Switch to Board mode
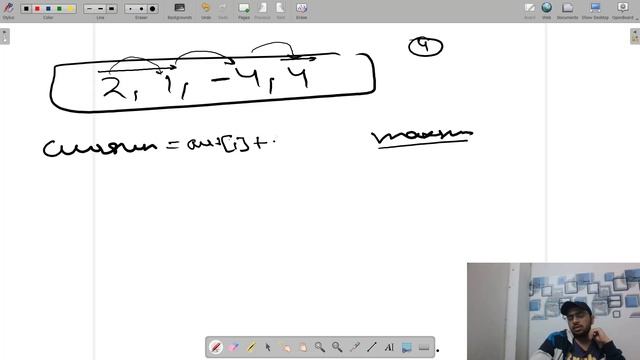The width and height of the screenshot is (640, 360). (529, 10)
